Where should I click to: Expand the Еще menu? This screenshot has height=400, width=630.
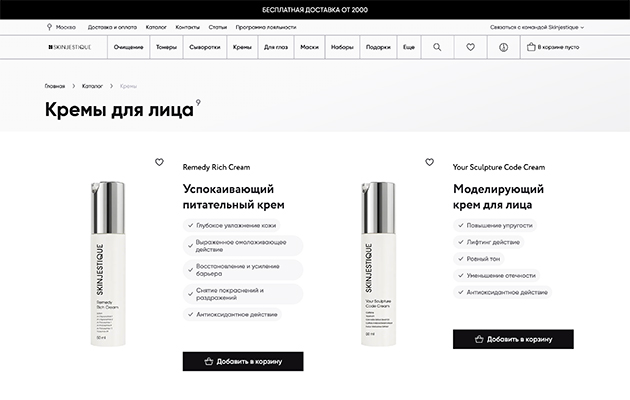408,47
